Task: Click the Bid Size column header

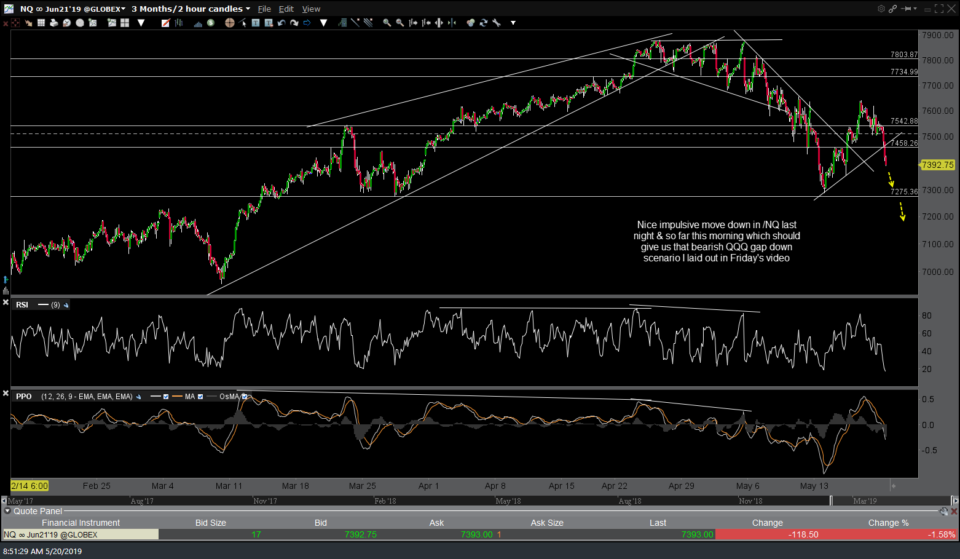Action: [211, 522]
